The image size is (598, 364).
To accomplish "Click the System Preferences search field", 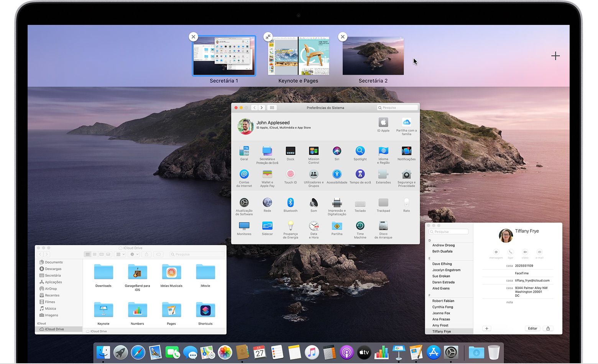I will 397,108.
